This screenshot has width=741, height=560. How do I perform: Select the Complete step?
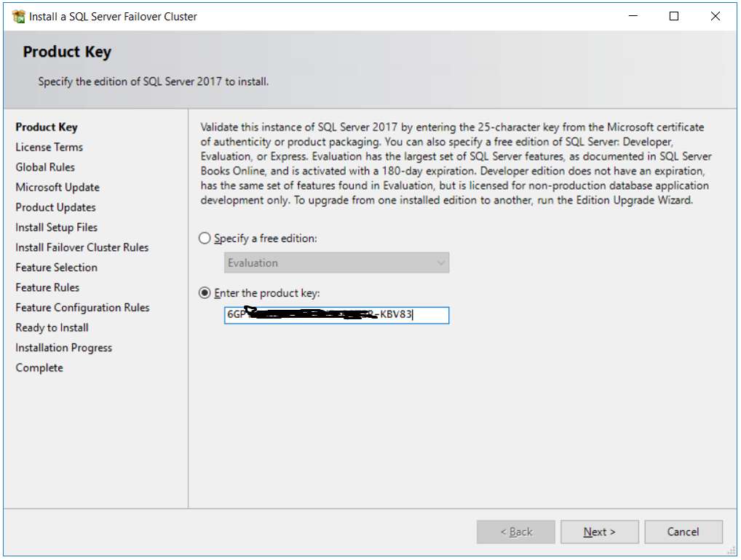coord(39,368)
